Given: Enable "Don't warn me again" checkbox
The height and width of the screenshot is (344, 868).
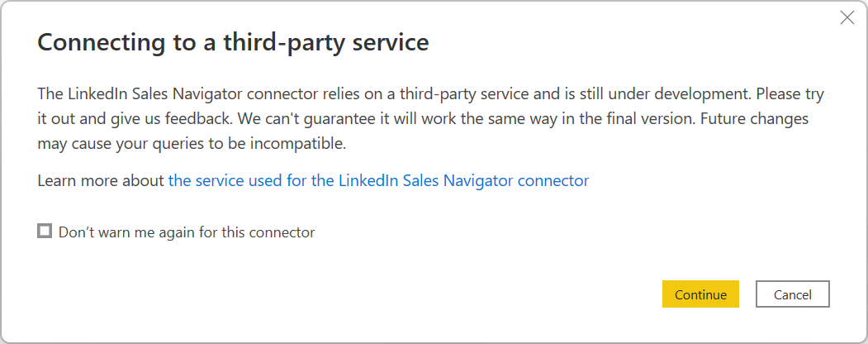Looking at the screenshot, I should [x=45, y=232].
